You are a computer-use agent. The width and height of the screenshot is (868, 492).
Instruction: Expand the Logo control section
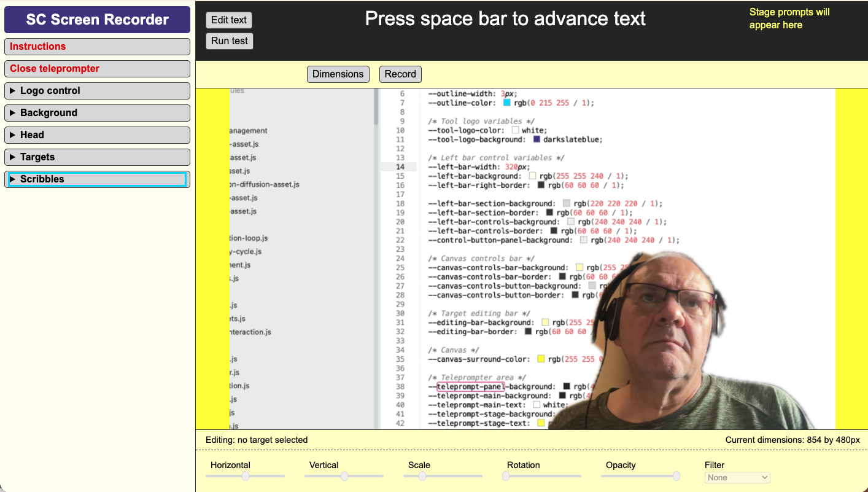click(97, 90)
